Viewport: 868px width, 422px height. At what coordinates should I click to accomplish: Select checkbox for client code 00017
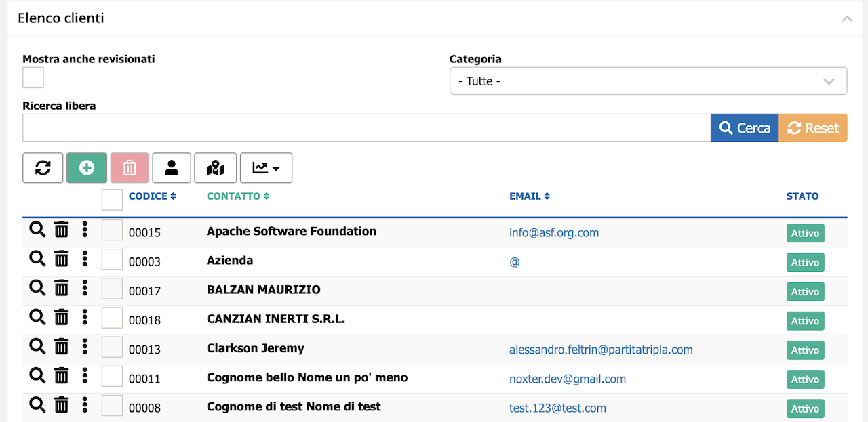112,289
